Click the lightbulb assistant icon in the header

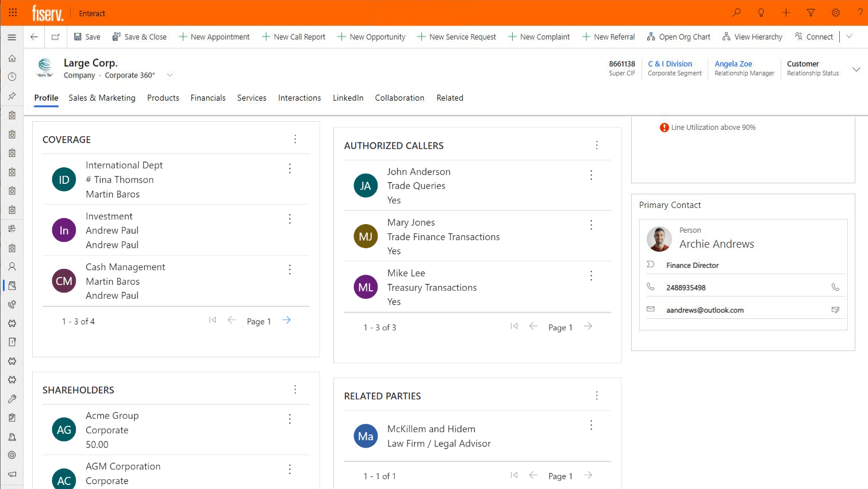pos(761,13)
